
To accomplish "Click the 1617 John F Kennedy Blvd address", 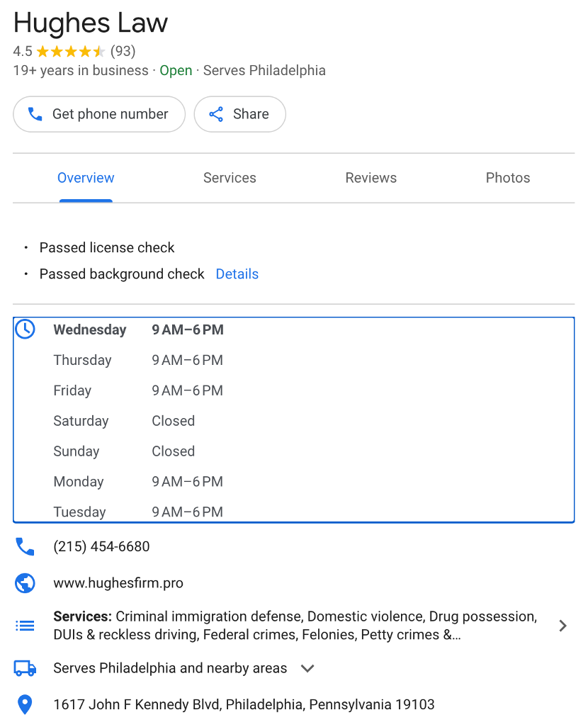I will [244, 705].
